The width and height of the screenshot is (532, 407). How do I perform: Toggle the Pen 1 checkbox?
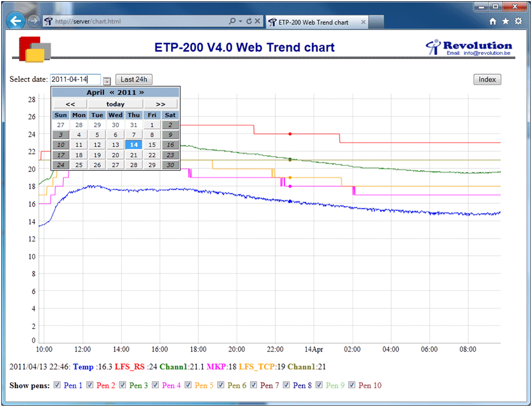(x=57, y=385)
